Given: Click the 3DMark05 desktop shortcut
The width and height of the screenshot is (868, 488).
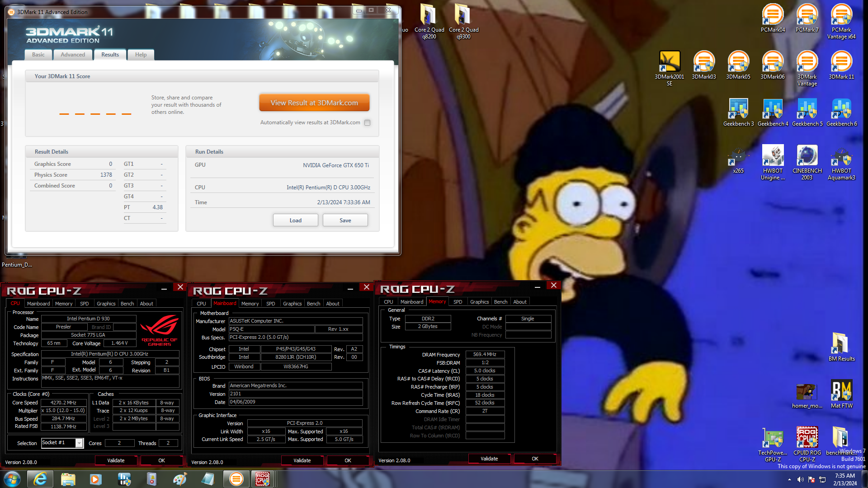Looking at the screenshot, I should pyautogui.click(x=738, y=65).
